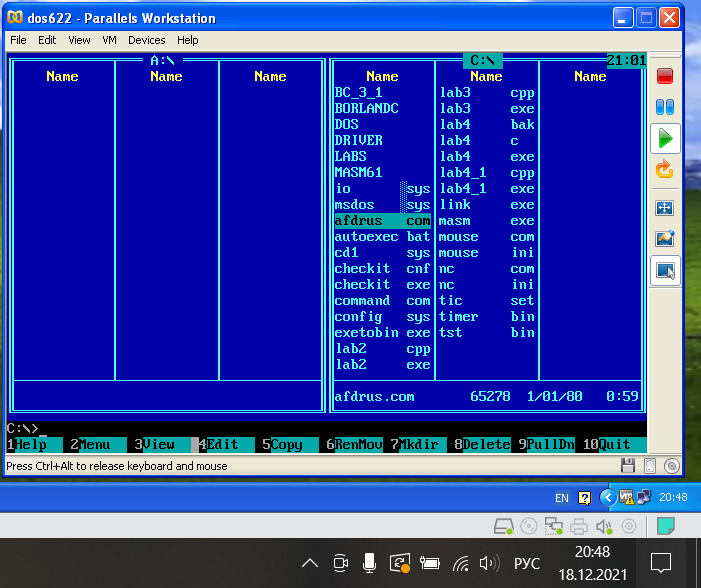This screenshot has width=701, height=588.
Task: Show hidden icons in the Windows taskbar tray
Action: tap(310, 563)
